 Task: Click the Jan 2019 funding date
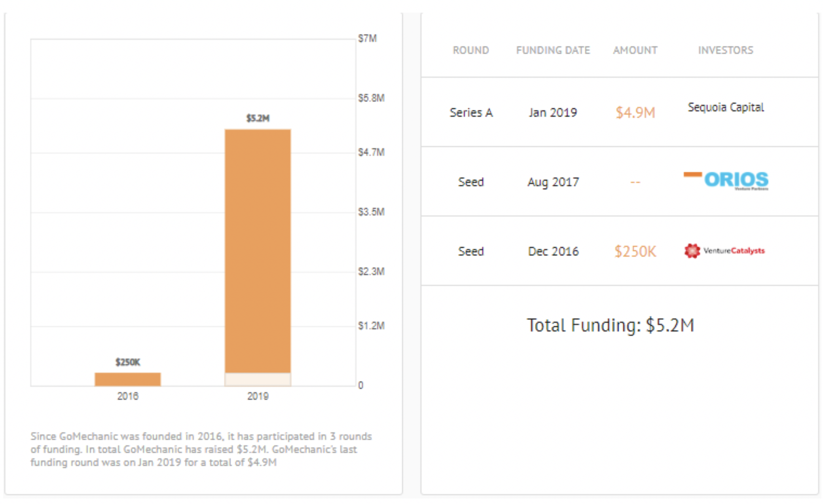[553, 113]
